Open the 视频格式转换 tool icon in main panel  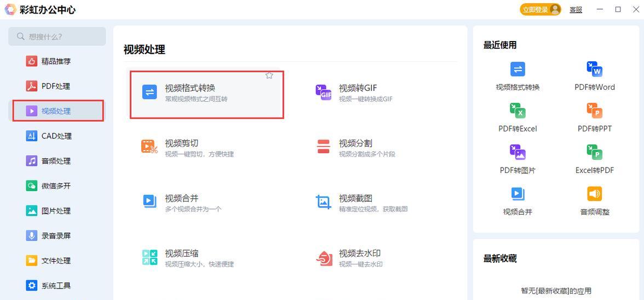pos(150,92)
